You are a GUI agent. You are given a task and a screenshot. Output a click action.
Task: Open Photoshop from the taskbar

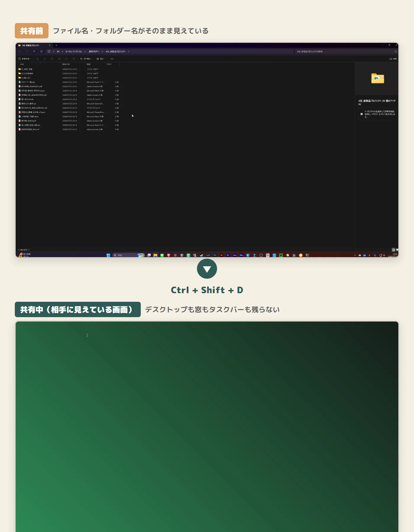(215, 255)
